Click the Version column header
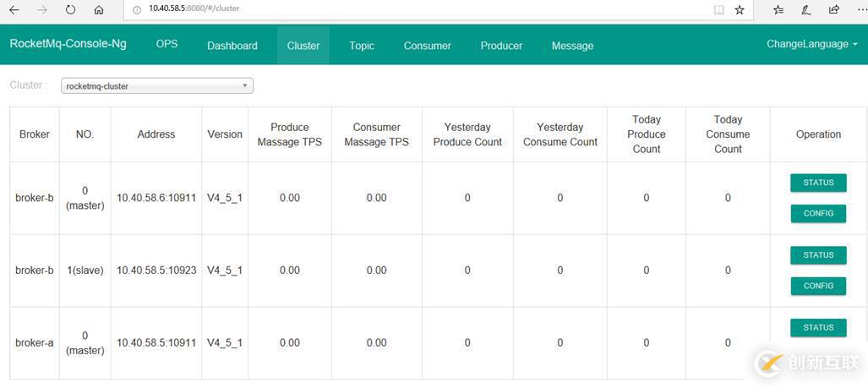Screen dimensions: 868x388 point(225,134)
